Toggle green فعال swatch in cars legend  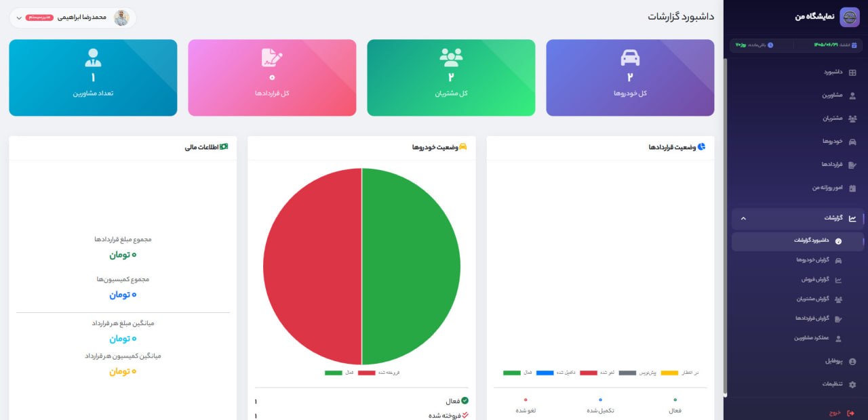click(334, 373)
